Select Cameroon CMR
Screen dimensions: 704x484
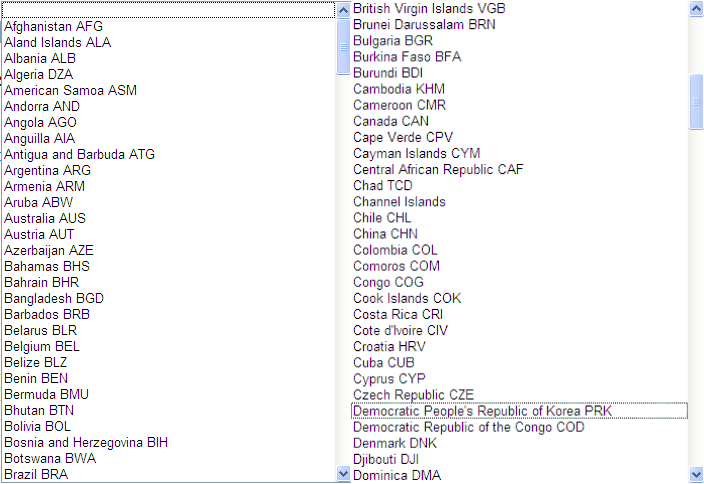pyautogui.click(x=400, y=106)
